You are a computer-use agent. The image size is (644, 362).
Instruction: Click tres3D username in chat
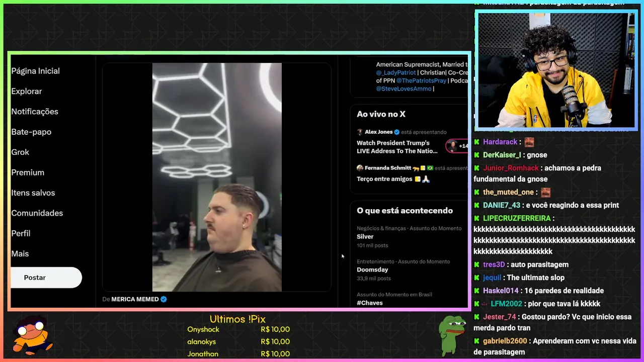click(x=494, y=264)
